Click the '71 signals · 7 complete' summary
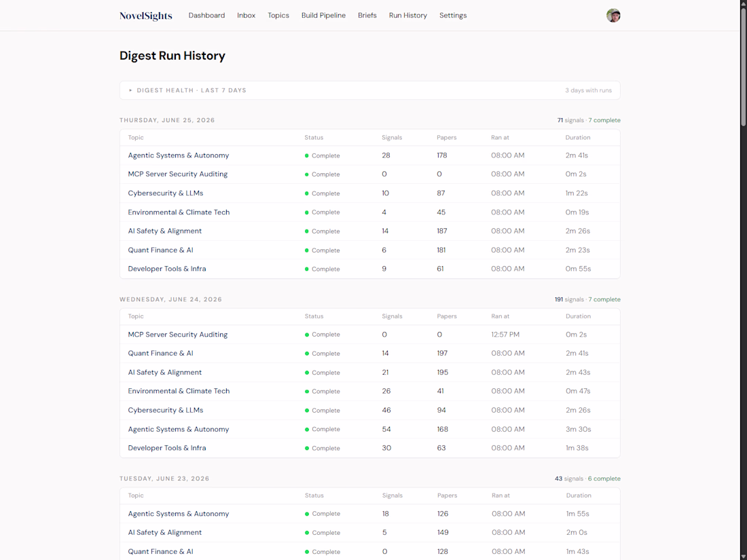 pyautogui.click(x=589, y=120)
